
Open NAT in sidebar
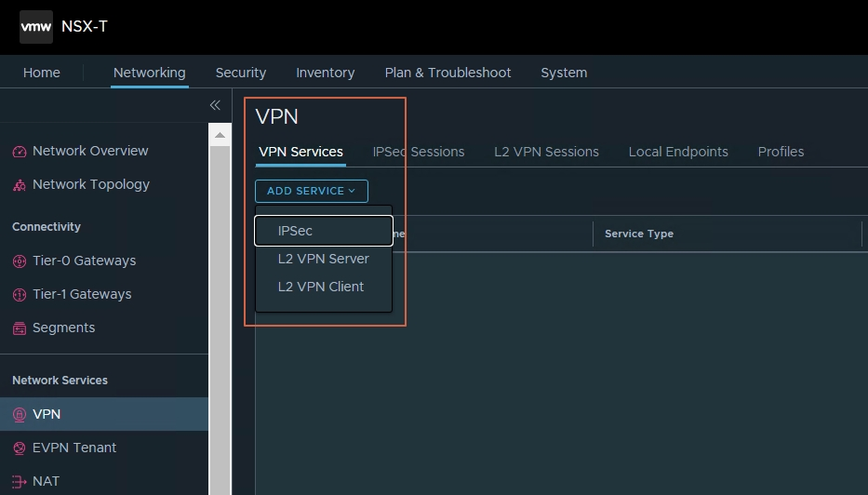(46, 481)
